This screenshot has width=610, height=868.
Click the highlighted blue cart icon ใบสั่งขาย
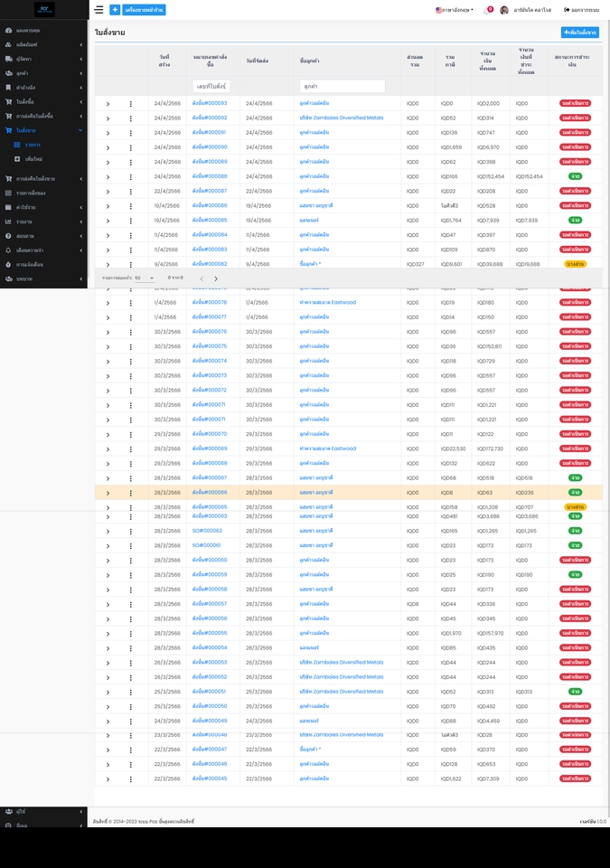tap(8, 130)
